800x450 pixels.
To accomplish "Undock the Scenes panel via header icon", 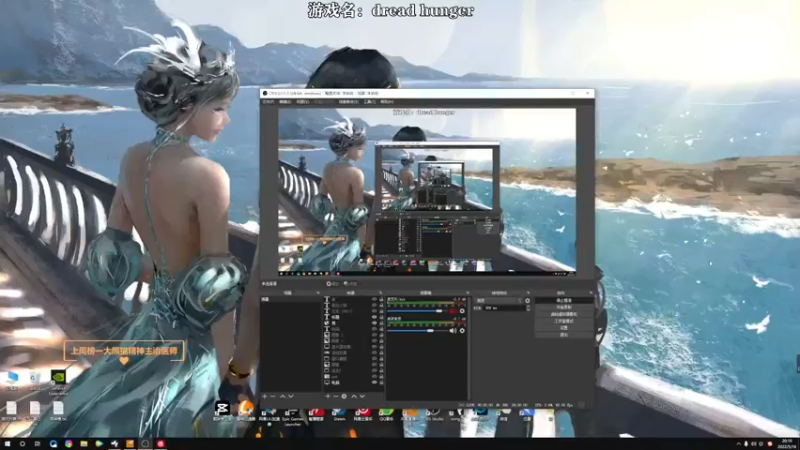I will (318, 293).
